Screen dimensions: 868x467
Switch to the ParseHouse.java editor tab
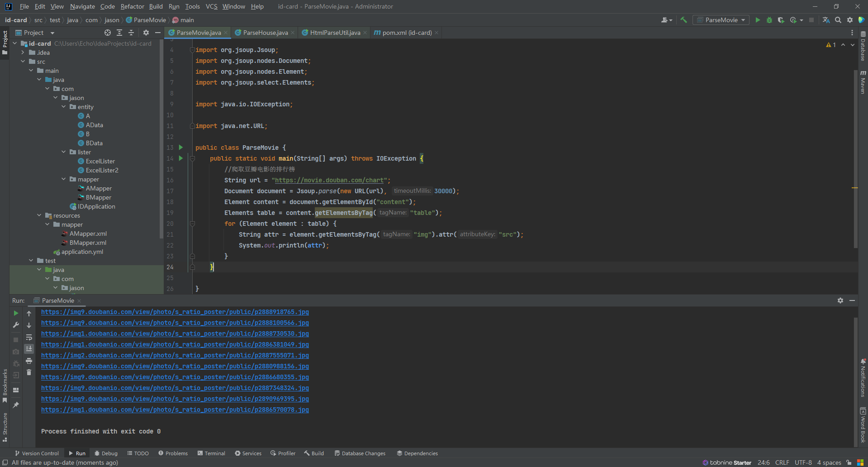265,33
